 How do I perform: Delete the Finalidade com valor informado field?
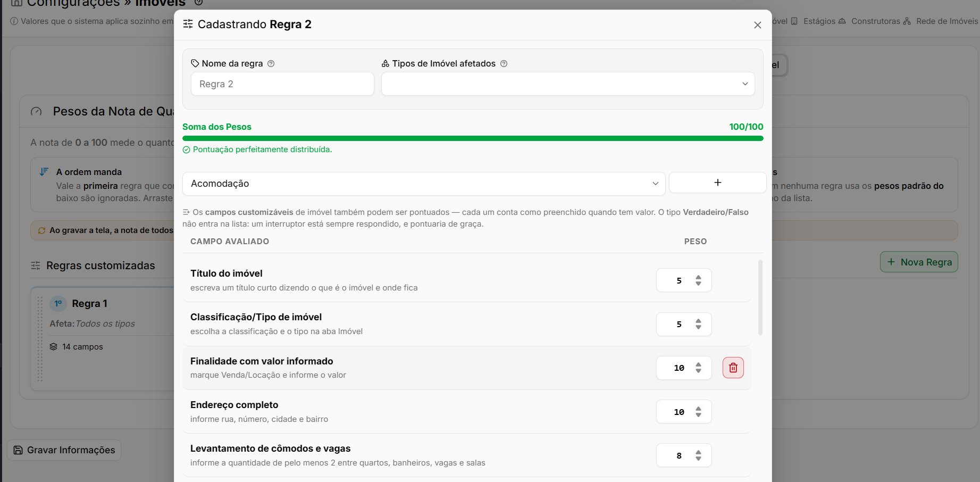[733, 368]
